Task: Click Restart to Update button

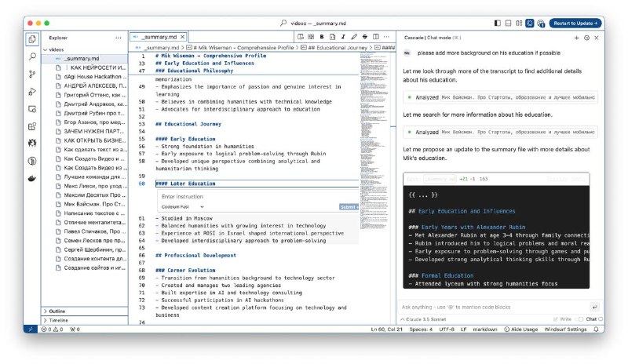Action: tap(575, 24)
